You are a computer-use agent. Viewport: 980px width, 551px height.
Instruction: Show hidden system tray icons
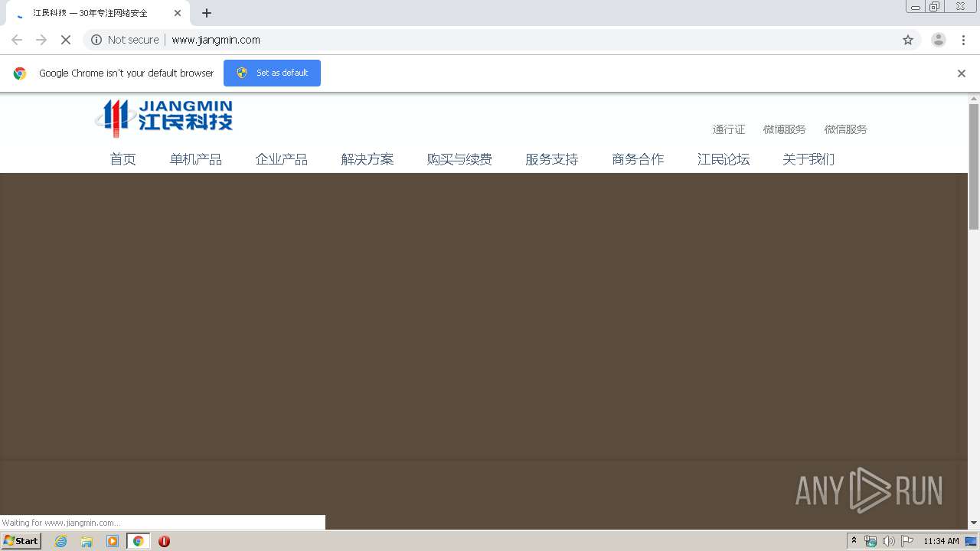854,541
